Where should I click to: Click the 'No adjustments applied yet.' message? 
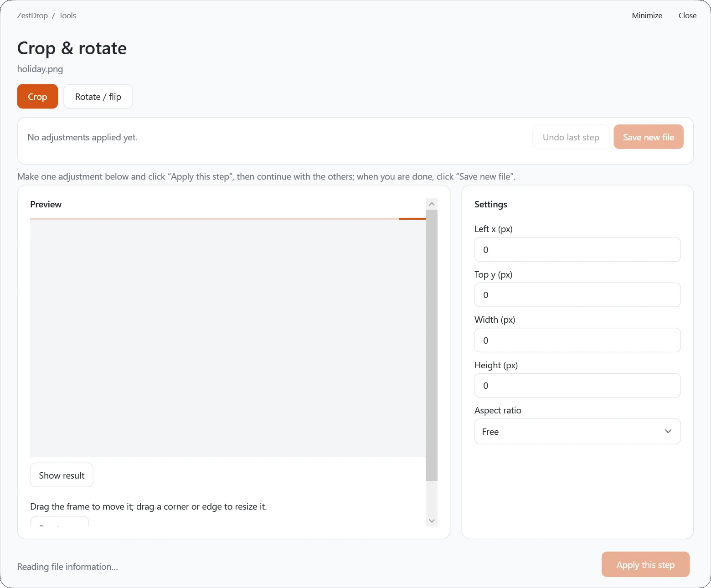[82, 137]
